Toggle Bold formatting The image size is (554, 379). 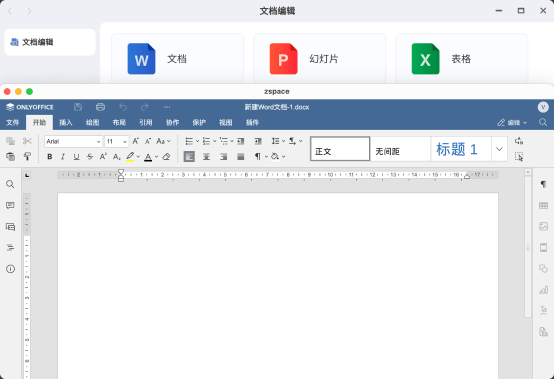pyautogui.click(x=50, y=156)
